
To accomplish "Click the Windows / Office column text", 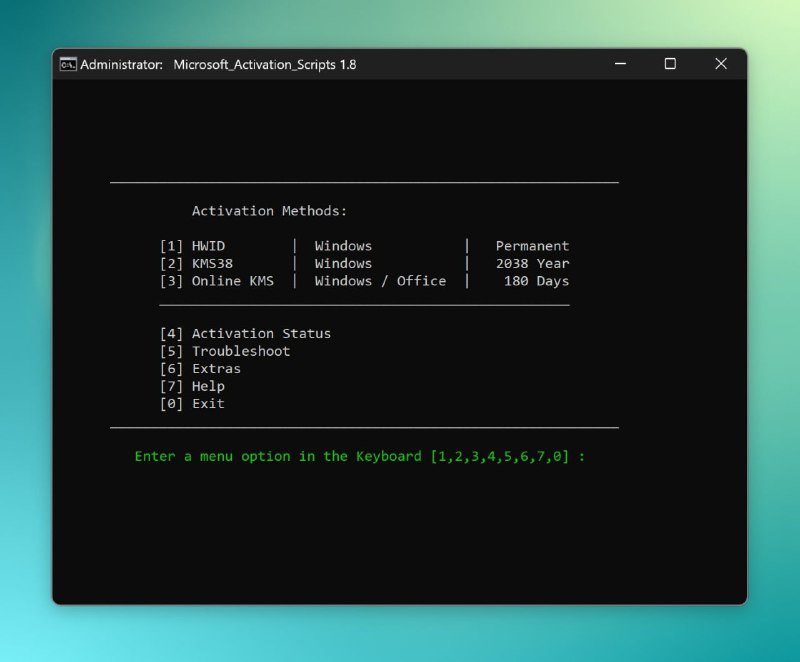I will [x=380, y=281].
